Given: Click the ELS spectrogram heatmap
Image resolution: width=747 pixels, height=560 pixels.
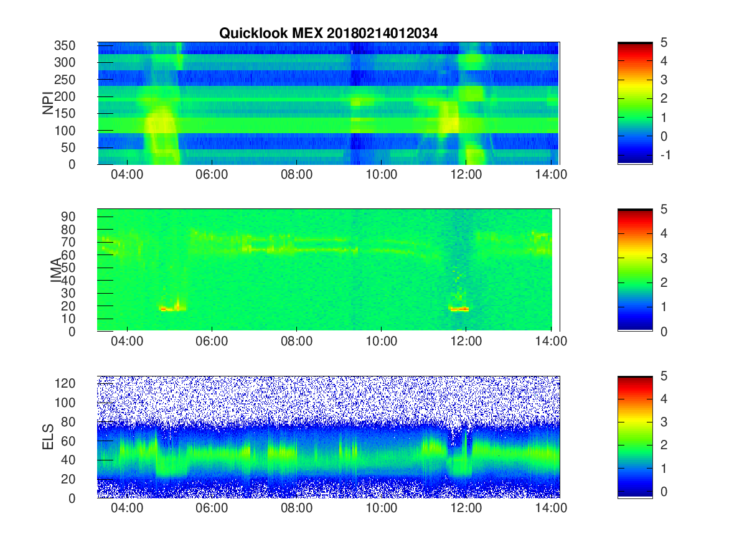Looking at the screenshot, I should click(x=328, y=437).
